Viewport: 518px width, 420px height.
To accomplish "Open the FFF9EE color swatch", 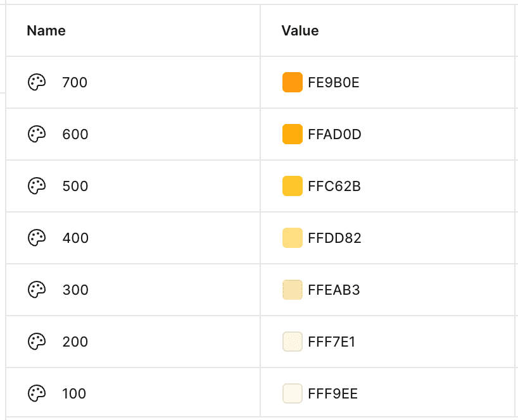I will click(x=293, y=393).
